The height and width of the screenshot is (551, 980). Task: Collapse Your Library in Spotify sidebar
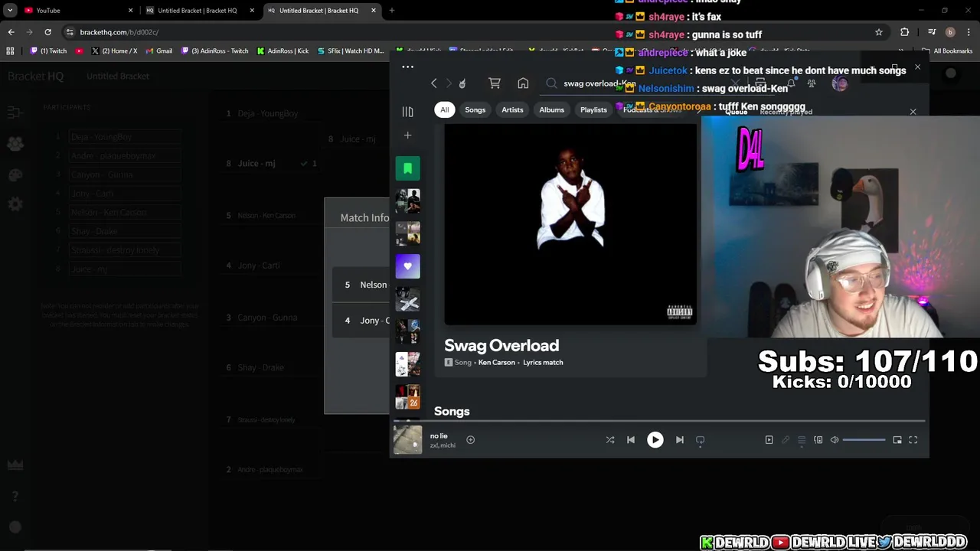click(407, 112)
